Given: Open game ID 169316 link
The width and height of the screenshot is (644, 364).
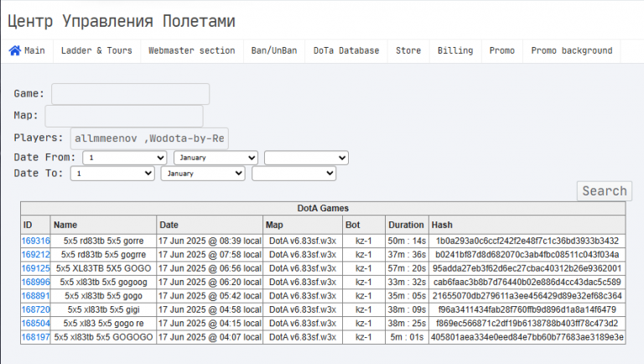Looking at the screenshot, I should pos(36,241).
